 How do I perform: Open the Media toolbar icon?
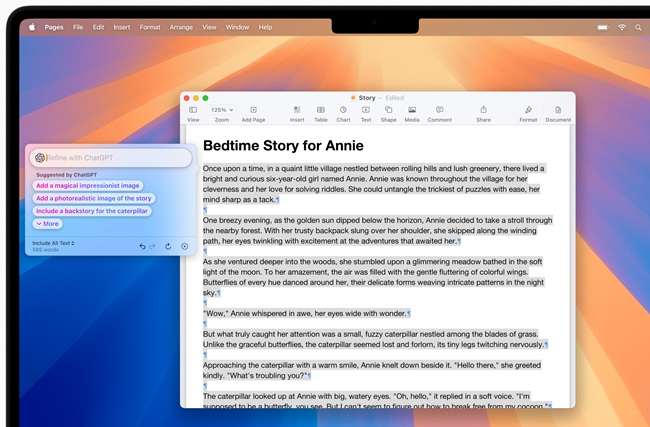(x=412, y=110)
